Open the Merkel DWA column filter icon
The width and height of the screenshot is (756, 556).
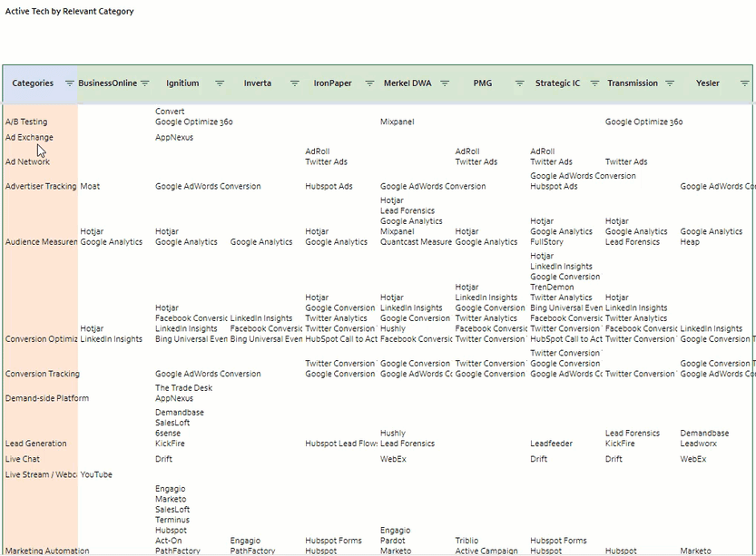pos(445,83)
